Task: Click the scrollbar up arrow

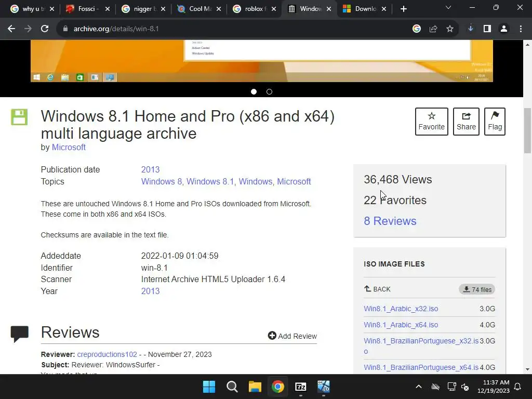Action: click(x=528, y=45)
